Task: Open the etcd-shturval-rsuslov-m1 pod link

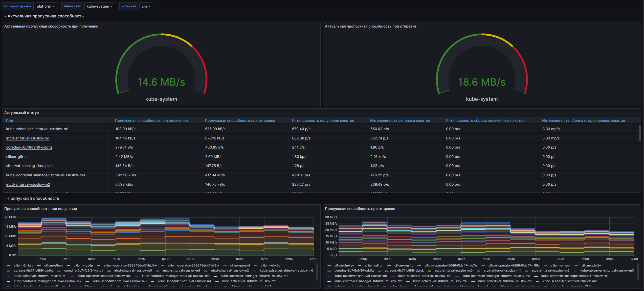Action: [x=28, y=138]
